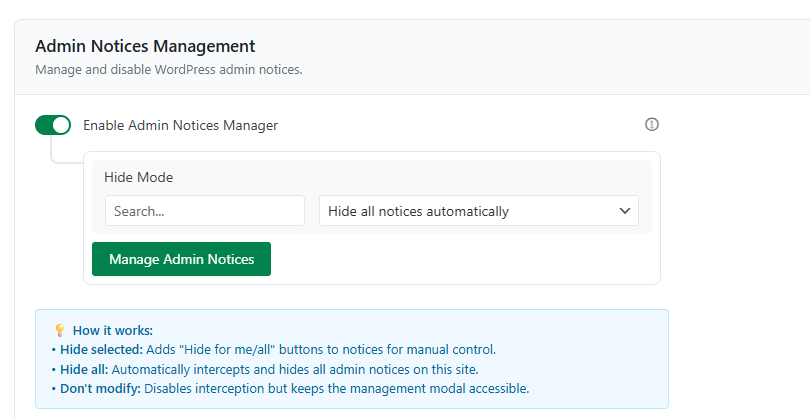811x418 pixels.
Task: Click the lightbulb icon next to How it works
Action: [59, 330]
